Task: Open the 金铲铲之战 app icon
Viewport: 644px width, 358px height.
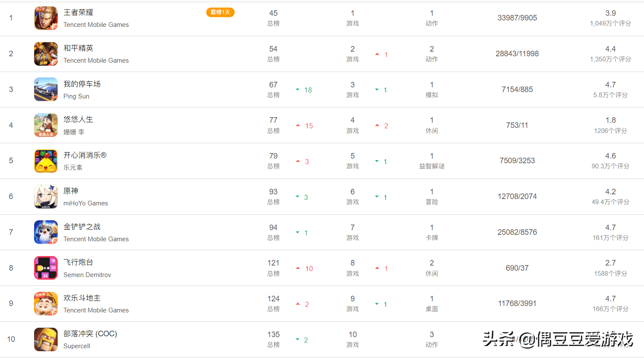Action: coord(46,232)
